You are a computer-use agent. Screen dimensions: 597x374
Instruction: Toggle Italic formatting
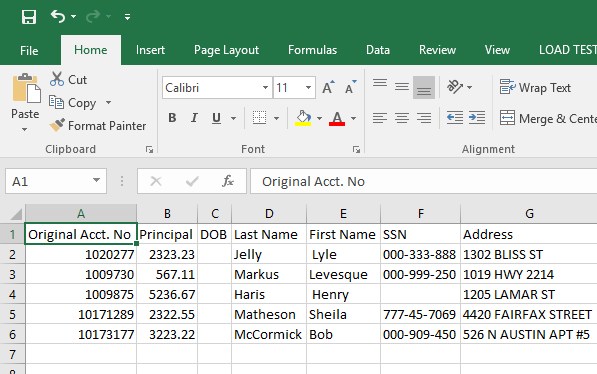(194, 118)
